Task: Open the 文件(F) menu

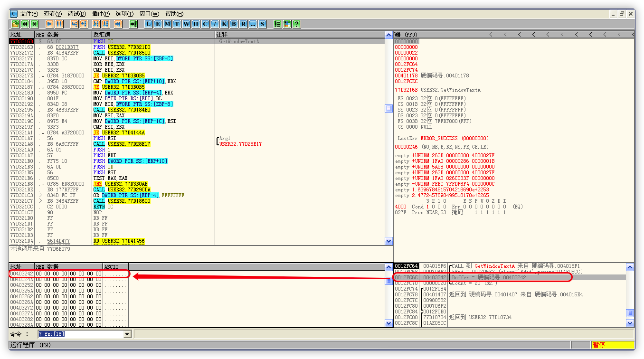Action: point(29,14)
